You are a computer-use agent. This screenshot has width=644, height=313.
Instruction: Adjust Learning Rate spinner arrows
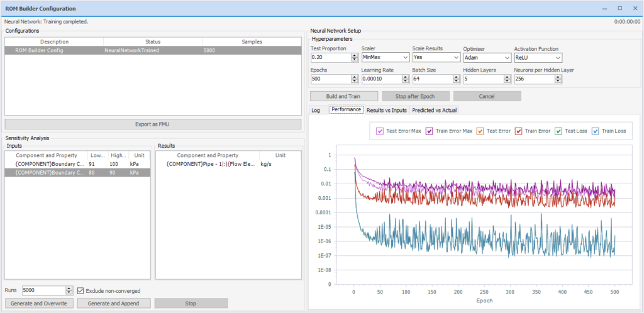point(406,79)
